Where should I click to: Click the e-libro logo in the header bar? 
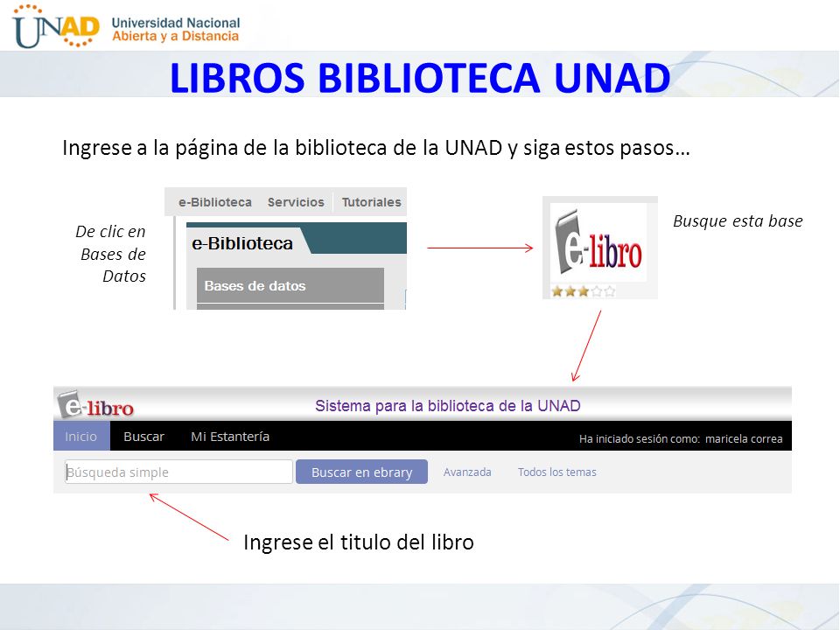point(95,404)
